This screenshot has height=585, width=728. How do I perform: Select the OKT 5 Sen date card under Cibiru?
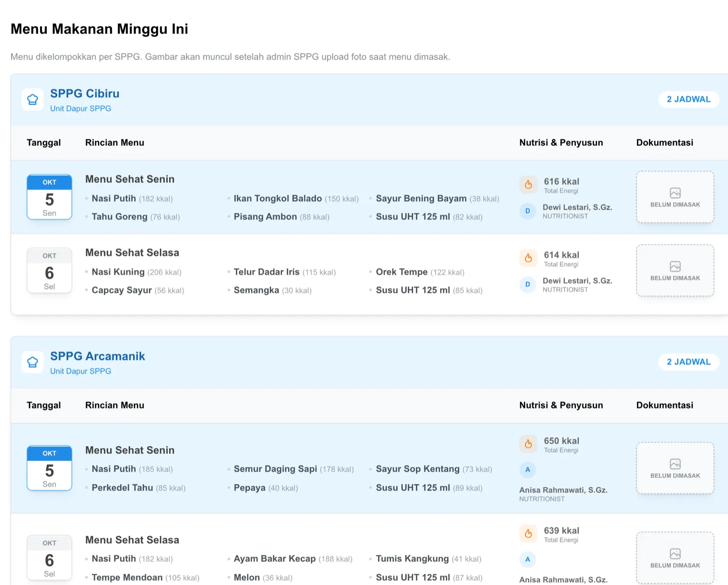pyautogui.click(x=50, y=197)
